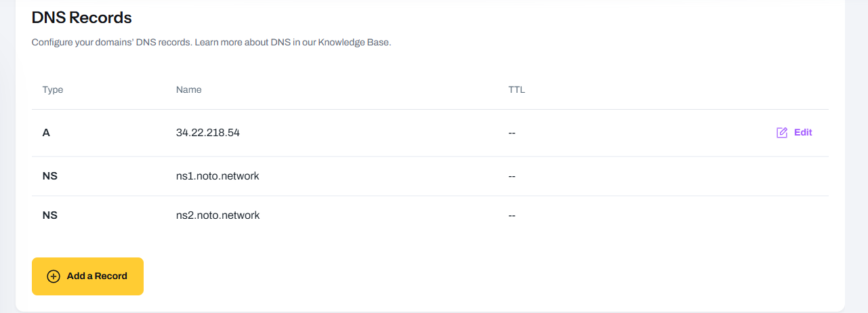Click the TTL value of the A record

[512, 133]
